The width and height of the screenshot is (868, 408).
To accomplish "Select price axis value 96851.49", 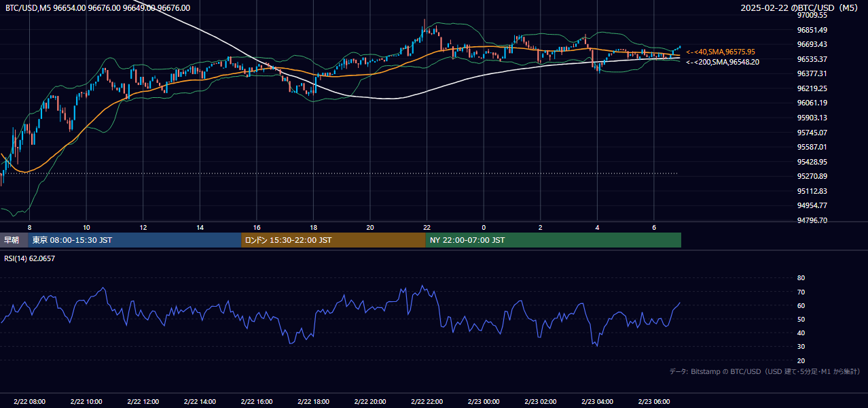I will pyautogui.click(x=812, y=30).
